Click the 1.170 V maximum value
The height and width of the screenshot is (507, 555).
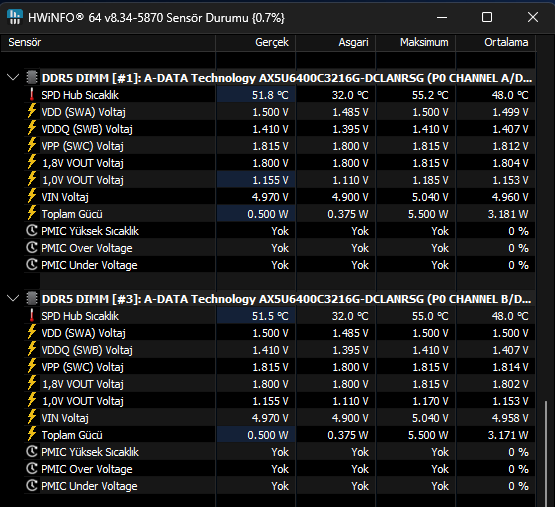(x=430, y=401)
